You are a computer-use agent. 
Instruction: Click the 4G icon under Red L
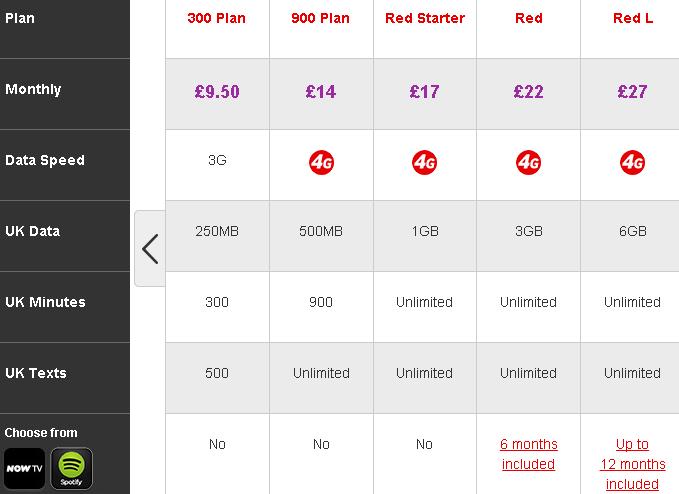632,163
